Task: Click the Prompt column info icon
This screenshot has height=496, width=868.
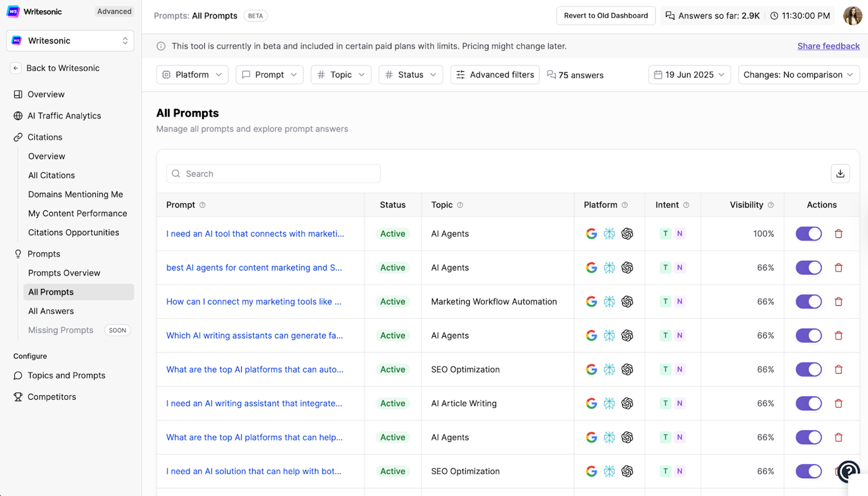Action: point(203,205)
